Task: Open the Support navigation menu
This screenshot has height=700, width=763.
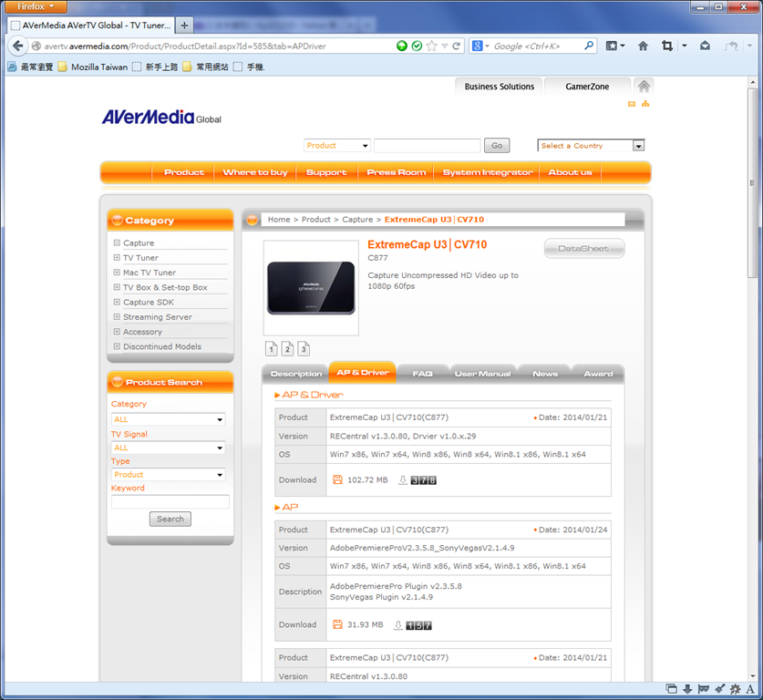Action: click(x=326, y=172)
